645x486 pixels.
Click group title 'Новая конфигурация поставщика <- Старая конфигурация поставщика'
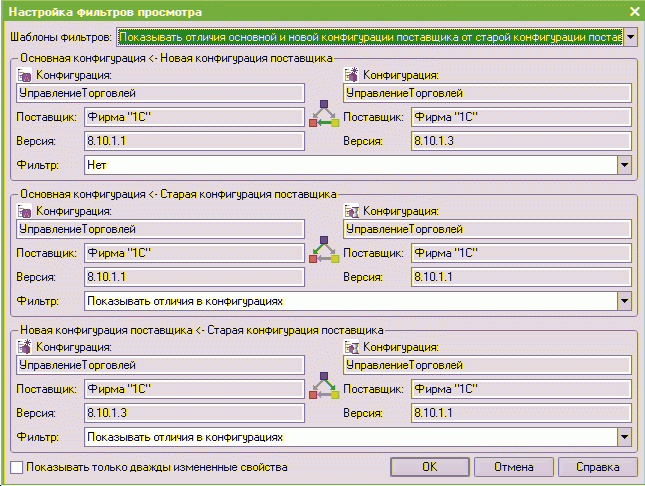(202, 330)
